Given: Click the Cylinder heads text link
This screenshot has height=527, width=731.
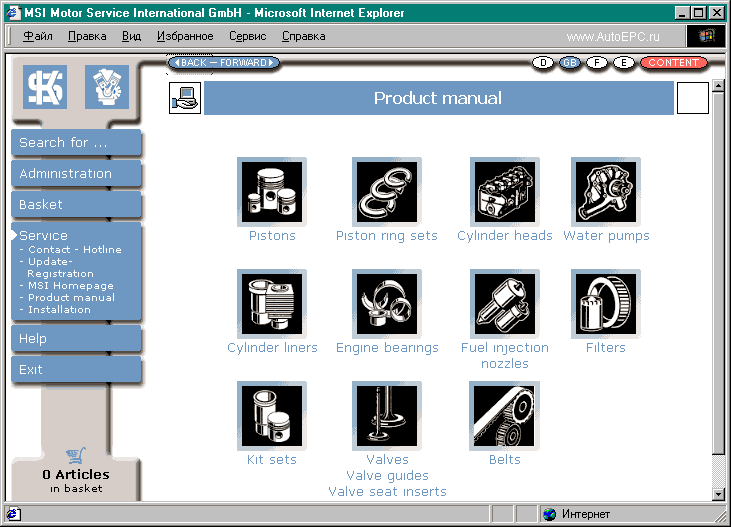Looking at the screenshot, I should pos(505,236).
